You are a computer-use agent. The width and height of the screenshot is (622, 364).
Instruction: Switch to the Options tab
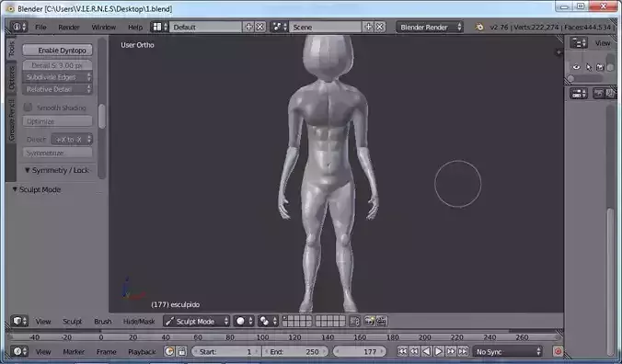[11, 77]
